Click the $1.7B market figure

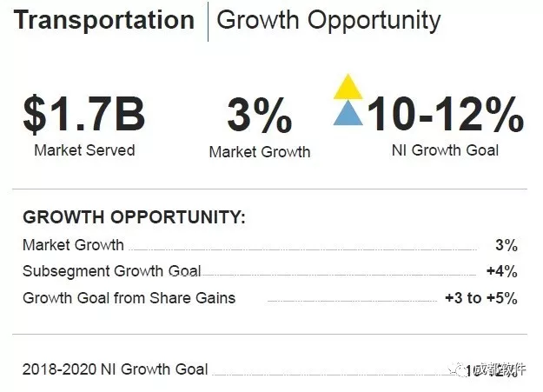tap(84, 113)
